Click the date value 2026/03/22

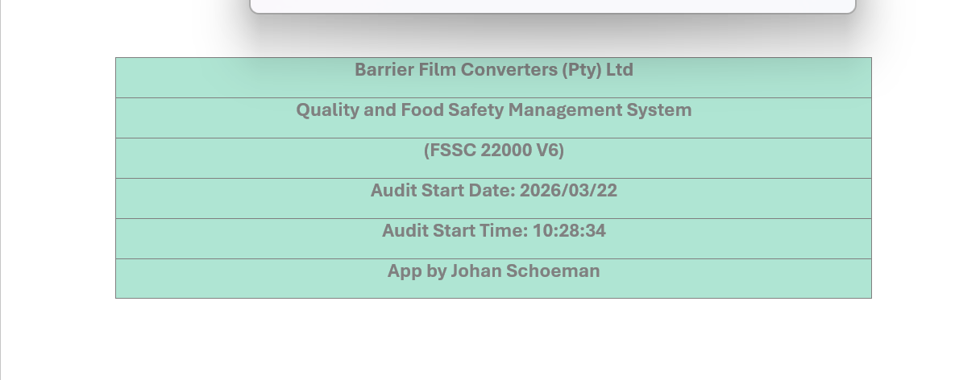pyautogui.click(x=568, y=191)
